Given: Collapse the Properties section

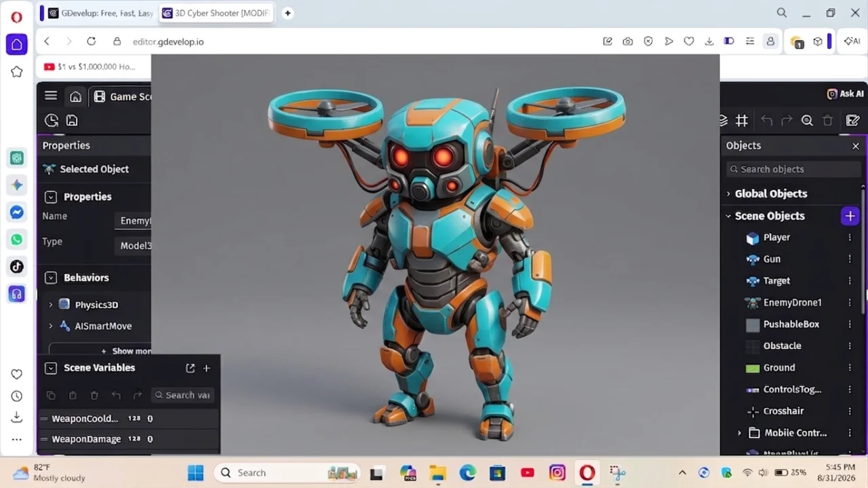Looking at the screenshot, I should click(50, 197).
